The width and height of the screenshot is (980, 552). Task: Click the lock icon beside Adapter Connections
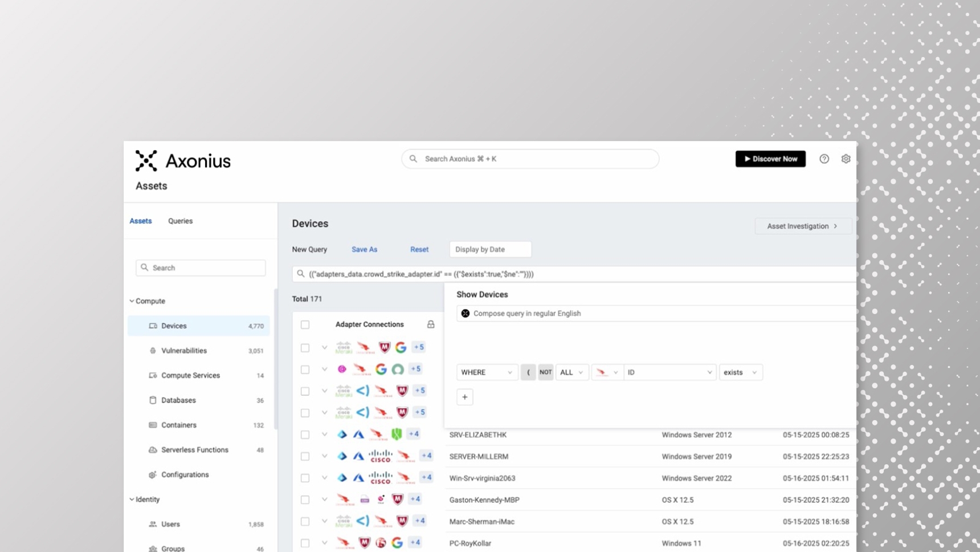431,324
